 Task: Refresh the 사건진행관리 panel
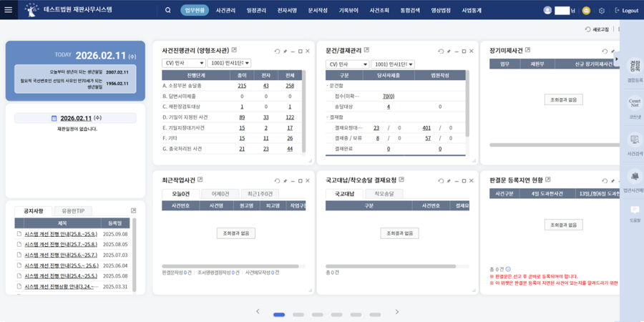[x=277, y=51]
